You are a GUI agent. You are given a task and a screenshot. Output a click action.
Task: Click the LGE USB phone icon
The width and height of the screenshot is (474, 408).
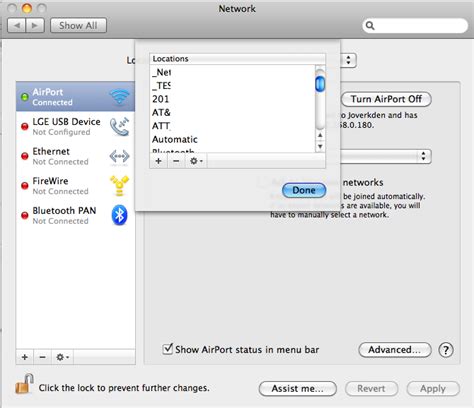pos(119,126)
